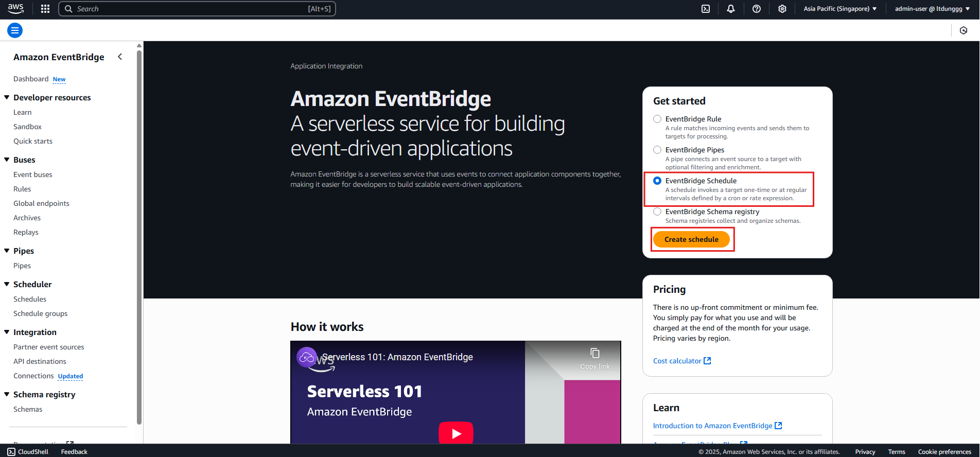Open Quick starts
980x457 pixels.
coord(33,141)
